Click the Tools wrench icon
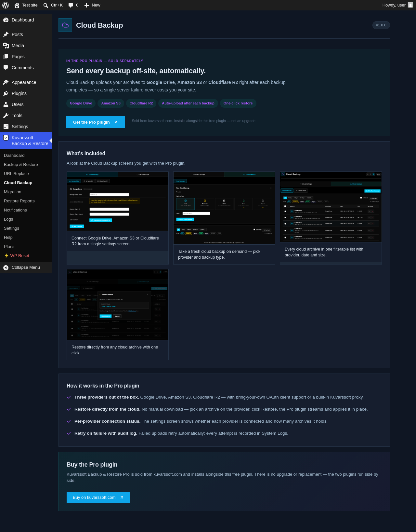Viewport: 416px width, 532px height. (x=6, y=116)
